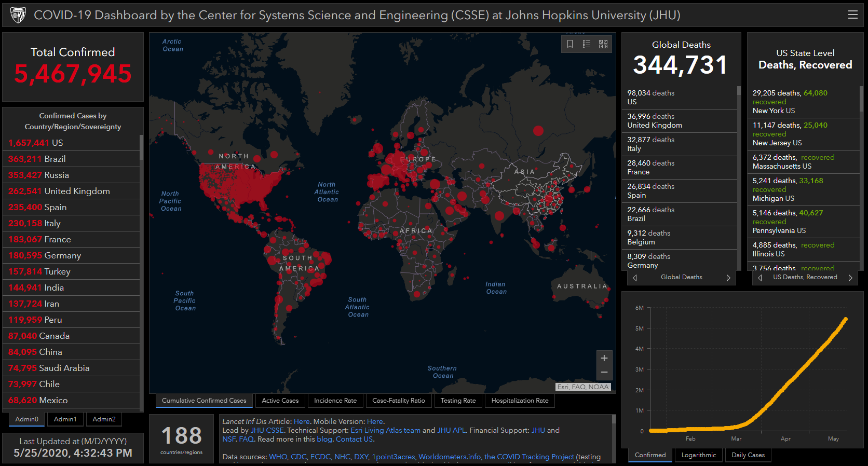This screenshot has width=868, height=466.
Task: Click previous arrow in Global Deaths panel
Action: 635,278
